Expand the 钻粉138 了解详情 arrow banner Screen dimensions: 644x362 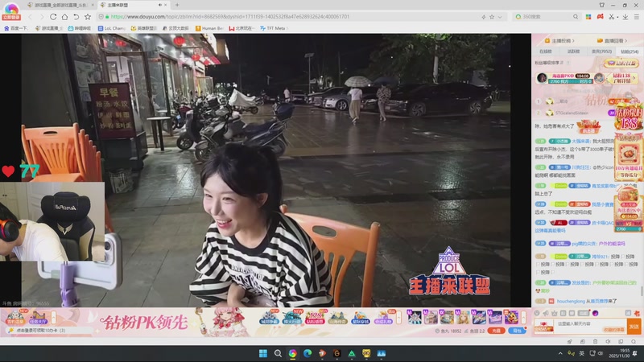(624, 78)
